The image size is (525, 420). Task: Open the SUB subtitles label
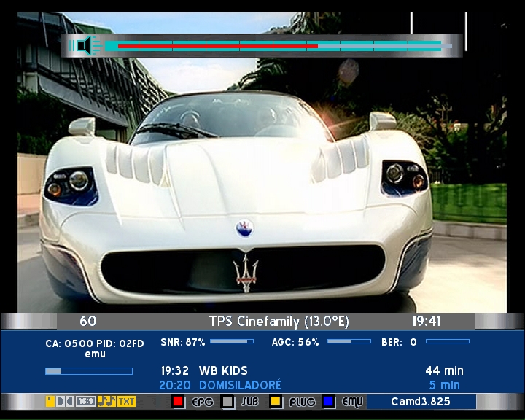coord(250,402)
